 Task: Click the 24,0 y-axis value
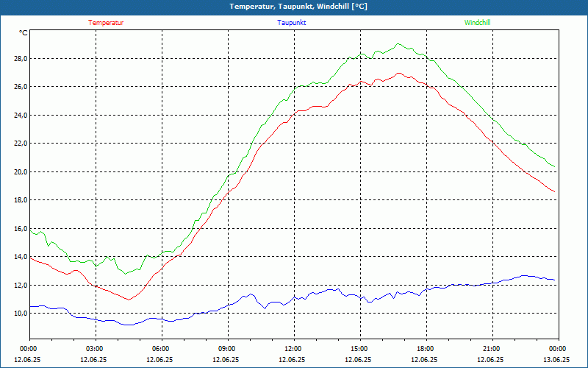(21, 116)
